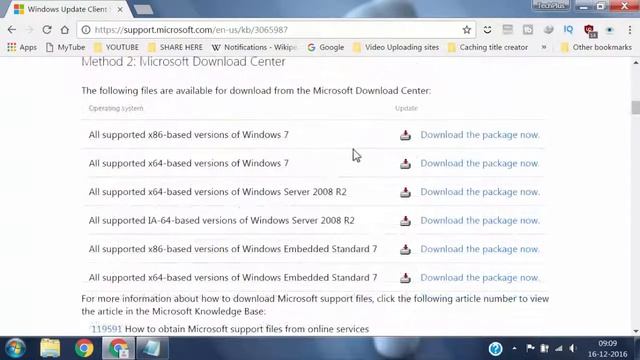
Task: Open the Google bookmark
Action: coord(326,47)
